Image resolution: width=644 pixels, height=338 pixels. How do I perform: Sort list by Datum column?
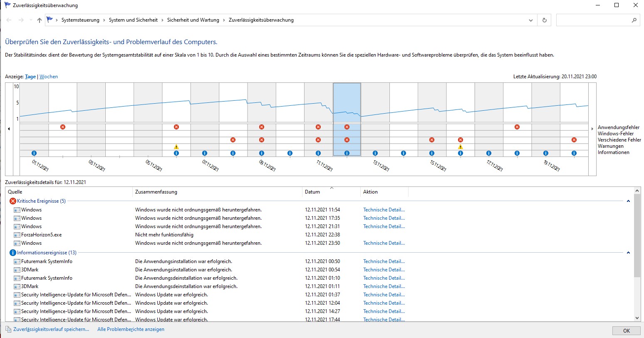[x=331, y=192]
